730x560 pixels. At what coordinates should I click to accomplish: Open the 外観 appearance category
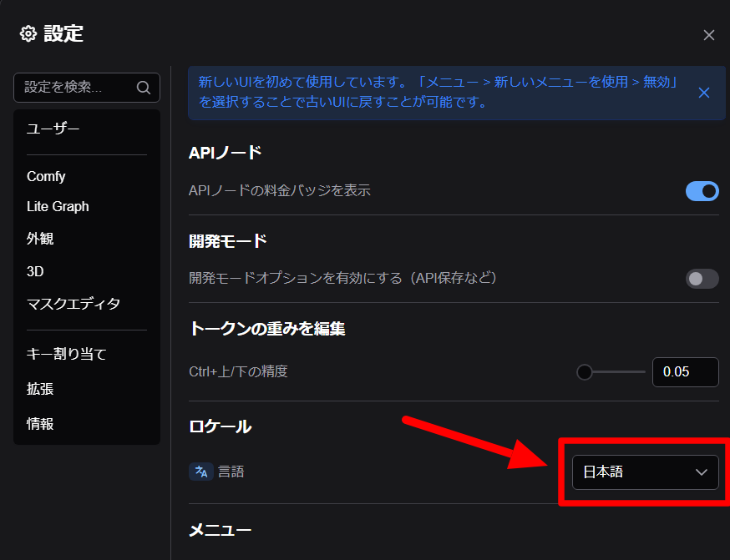tap(40, 239)
